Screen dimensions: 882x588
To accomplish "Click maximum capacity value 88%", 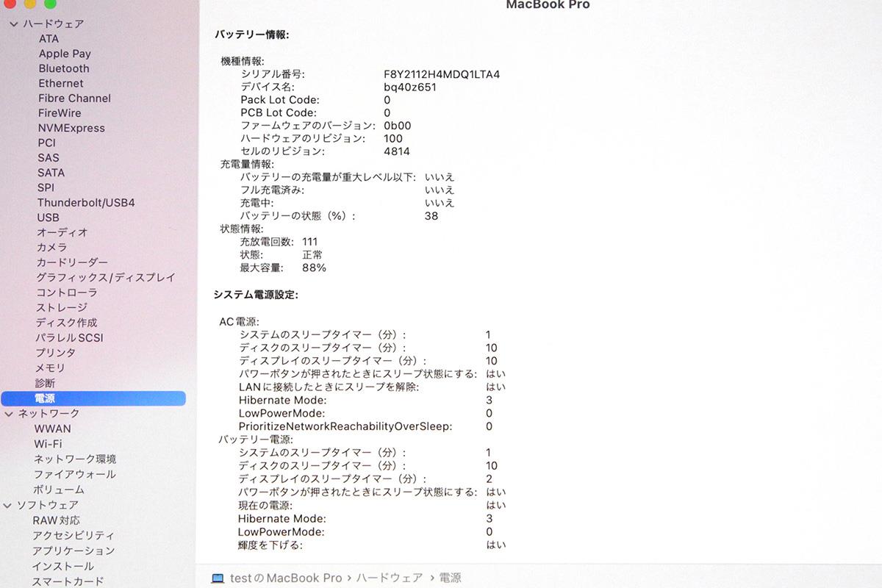I will click(x=314, y=268).
